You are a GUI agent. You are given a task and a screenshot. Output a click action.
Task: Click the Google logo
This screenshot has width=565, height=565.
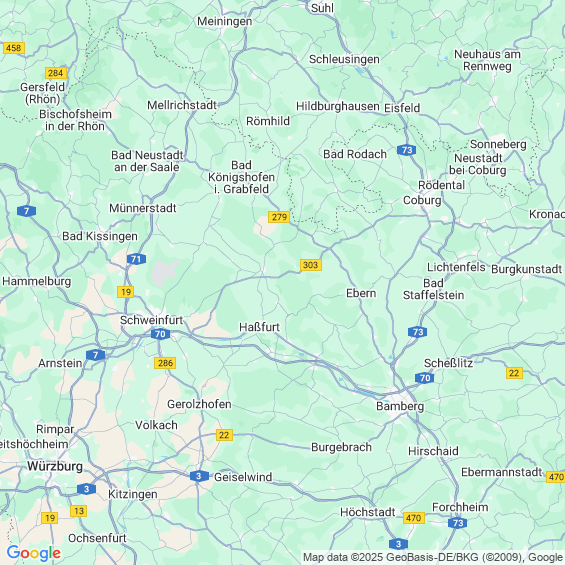[x=34, y=553]
